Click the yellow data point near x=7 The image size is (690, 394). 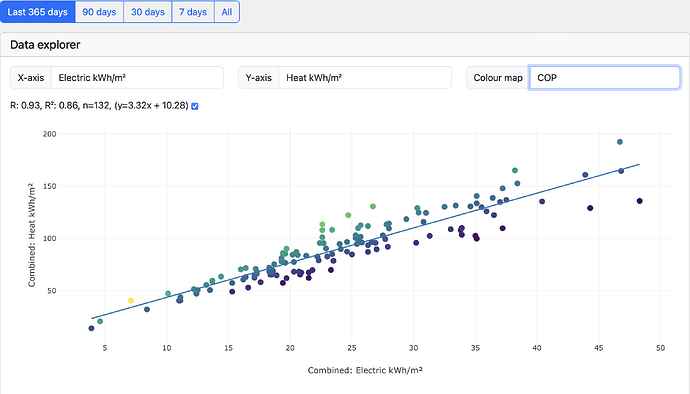[131, 301]
